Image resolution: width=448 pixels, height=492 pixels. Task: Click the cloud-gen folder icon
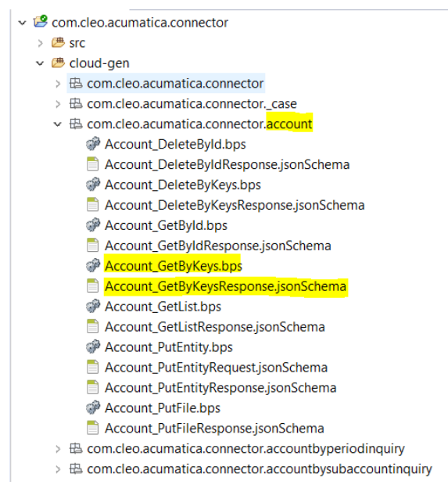(x=58, y=63)
